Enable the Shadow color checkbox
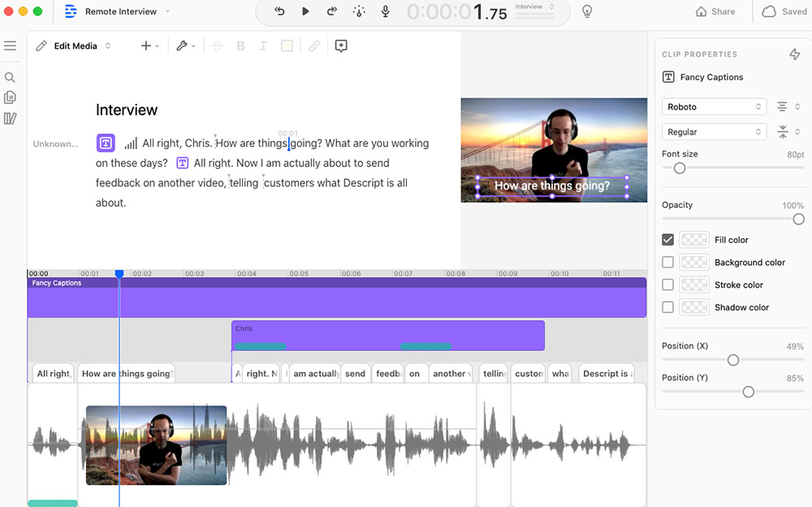This screenshot has width=812, height=507. 668,306
